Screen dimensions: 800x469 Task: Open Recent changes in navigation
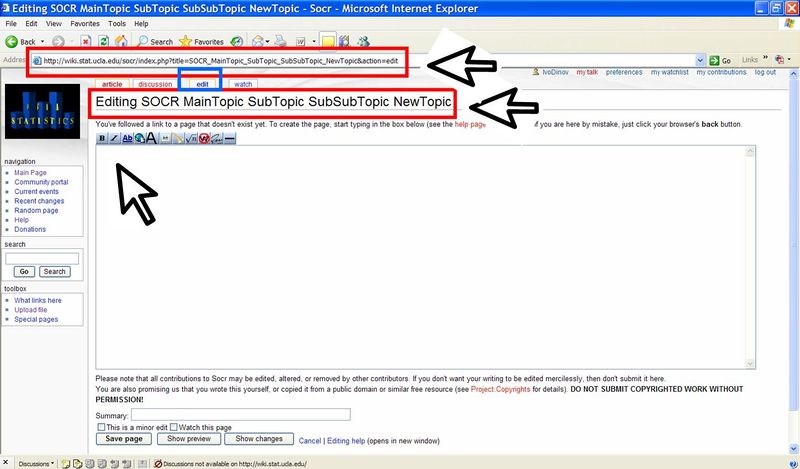coord(39,201)
